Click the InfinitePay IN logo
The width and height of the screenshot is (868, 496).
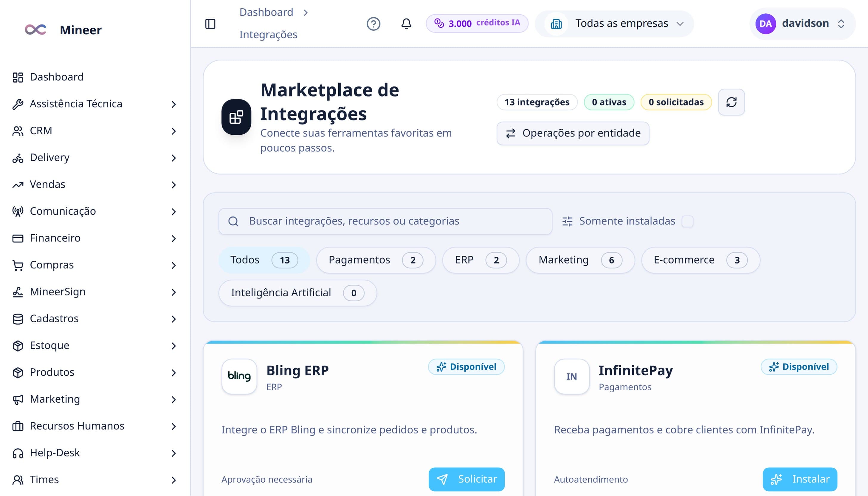572,376
